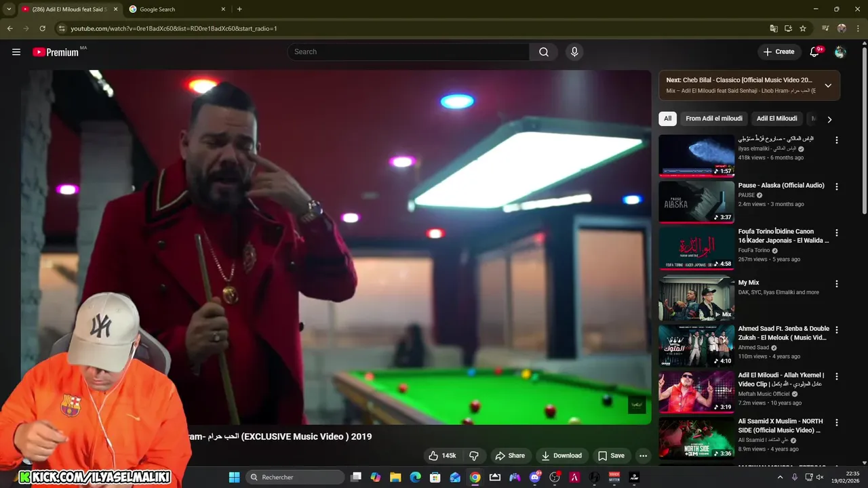Open options for NORTH SIDE video
868x488 pixels.
point(837,422)
